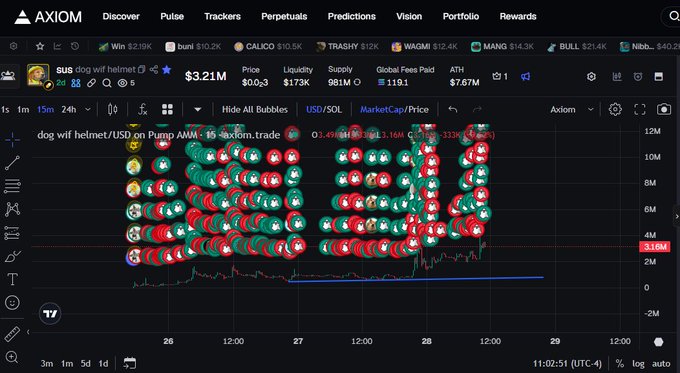Image resolution: width=680 pixels, height=373 pixels.
Task: Open the Predictions page
Action: click(352, 16)
